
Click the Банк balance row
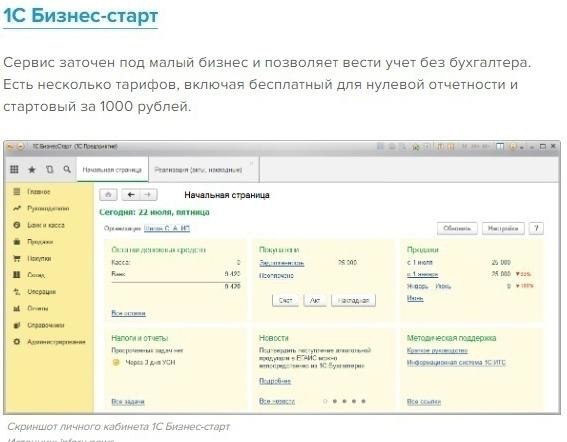pos(176,274)
